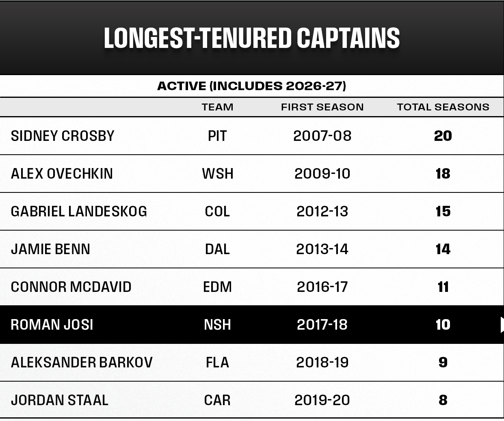Select the Alex Ovechkin name

click(x=62, y=174)
